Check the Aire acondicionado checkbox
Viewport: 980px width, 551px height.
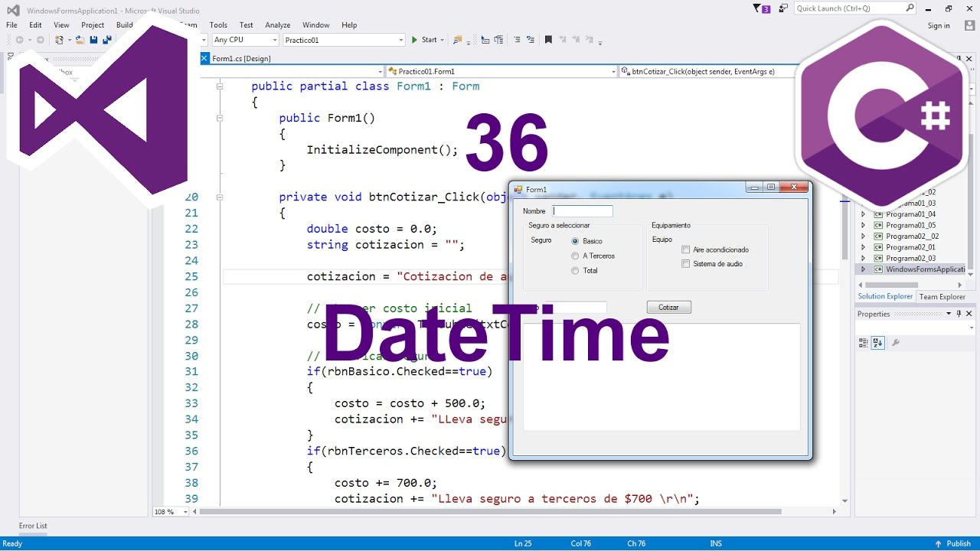[x=685, y=249]
